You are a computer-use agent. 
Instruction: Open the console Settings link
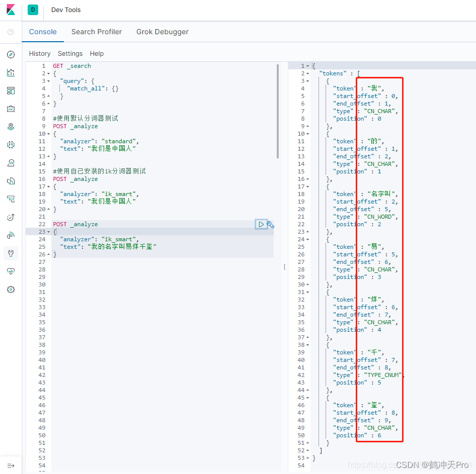point(70,54)
